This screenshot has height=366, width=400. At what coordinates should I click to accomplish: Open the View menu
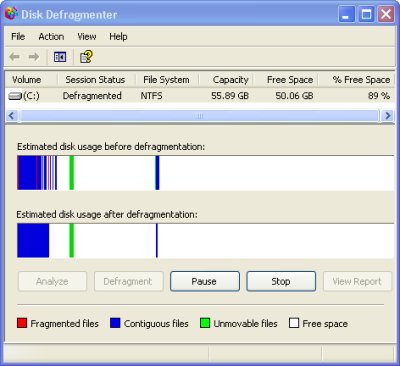coord(87,36)
